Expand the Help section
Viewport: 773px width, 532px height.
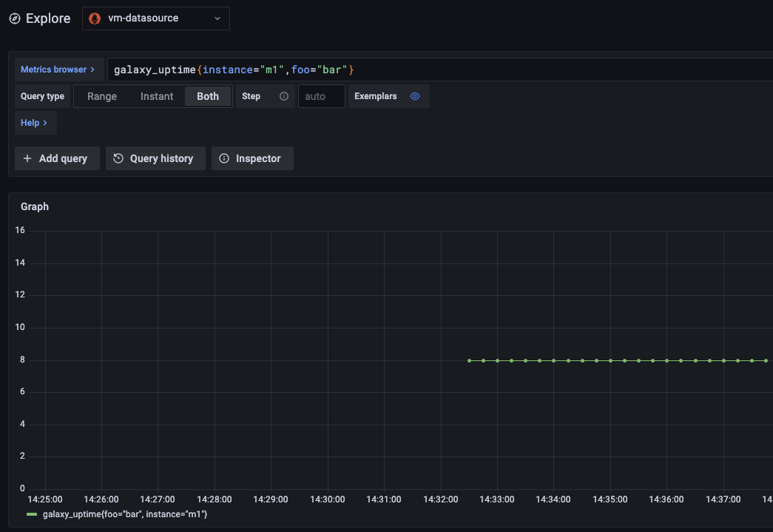point(35,123)
